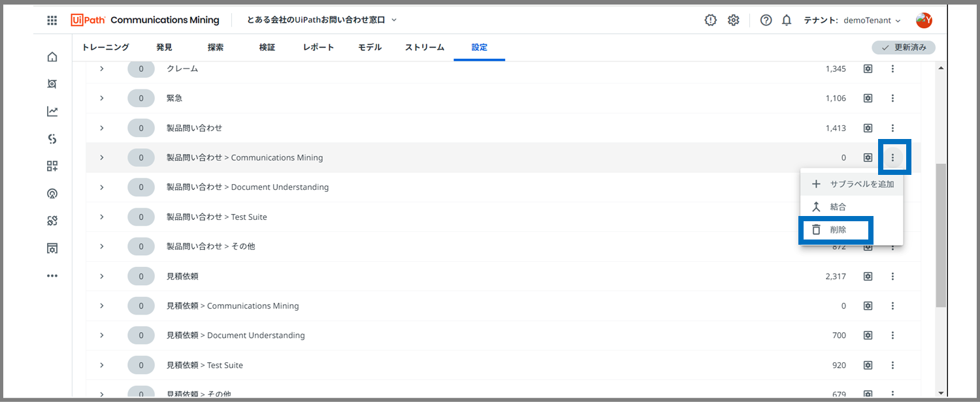Open settings icon for 見積依頼 > Communications Mining
The height and width of the screenshot is (402, 980).
tap(868, 305)
